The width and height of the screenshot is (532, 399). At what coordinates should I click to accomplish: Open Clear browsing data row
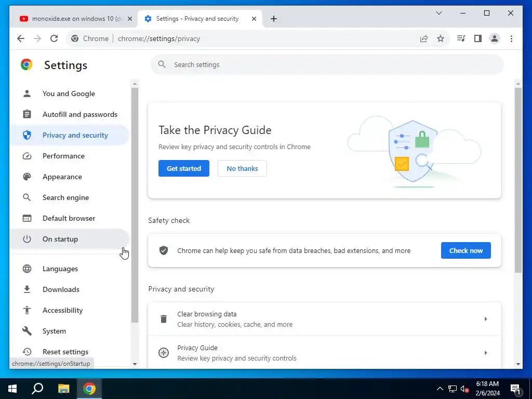tap(324, 319)
